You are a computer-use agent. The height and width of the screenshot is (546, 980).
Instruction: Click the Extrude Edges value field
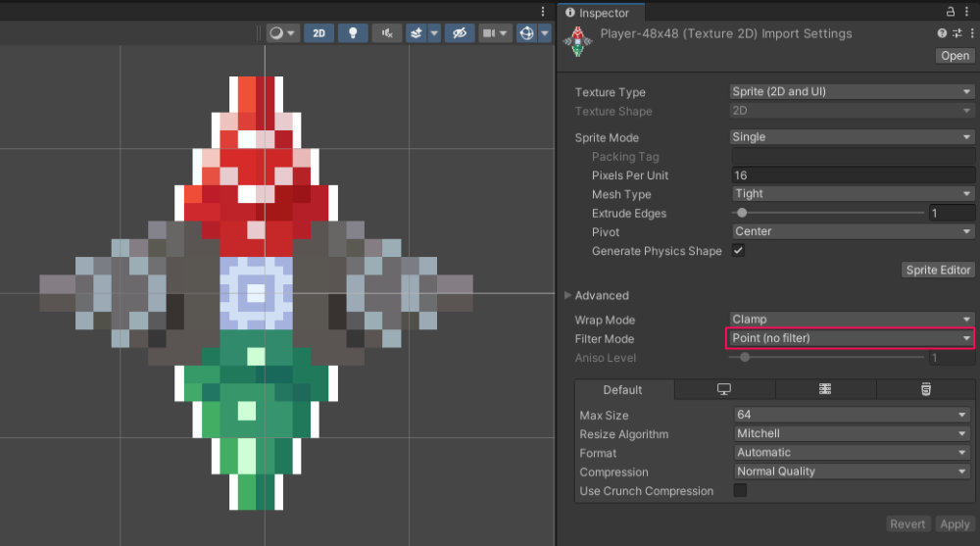tap(952, 213)
